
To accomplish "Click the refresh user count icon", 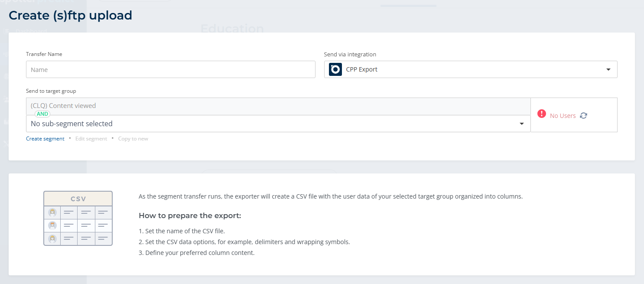I will [x=584, y=116].
